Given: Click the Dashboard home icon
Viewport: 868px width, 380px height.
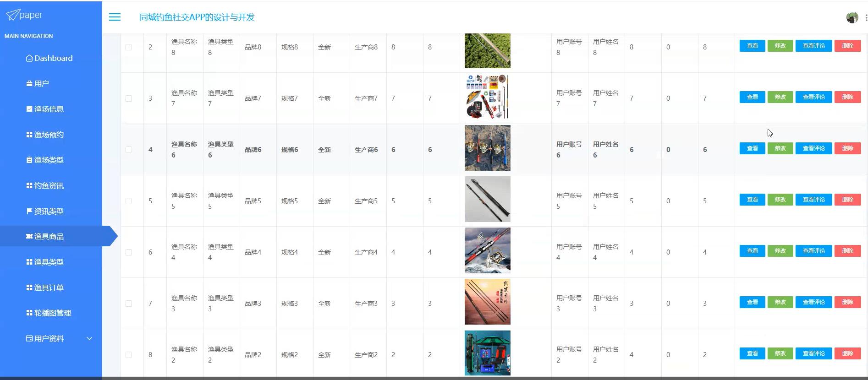Looking at the screenshot, I should tap(29, 58).
